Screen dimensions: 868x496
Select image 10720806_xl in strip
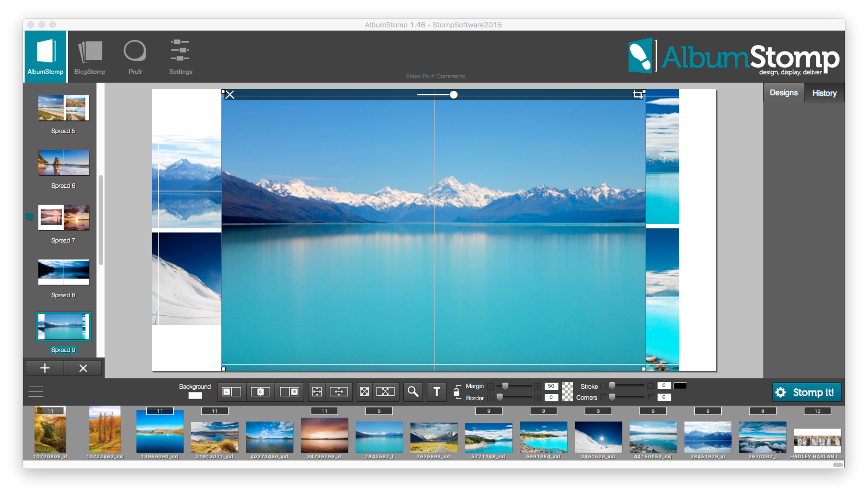50,429
